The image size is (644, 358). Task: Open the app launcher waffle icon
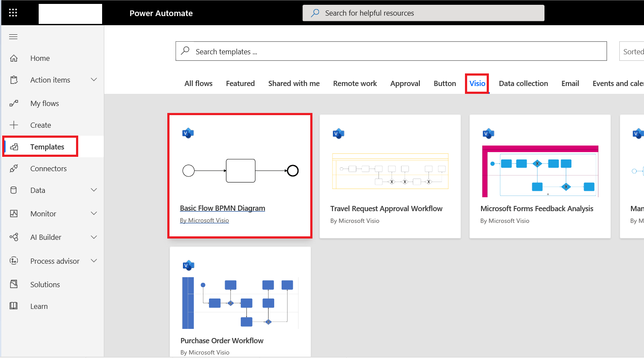13,13
